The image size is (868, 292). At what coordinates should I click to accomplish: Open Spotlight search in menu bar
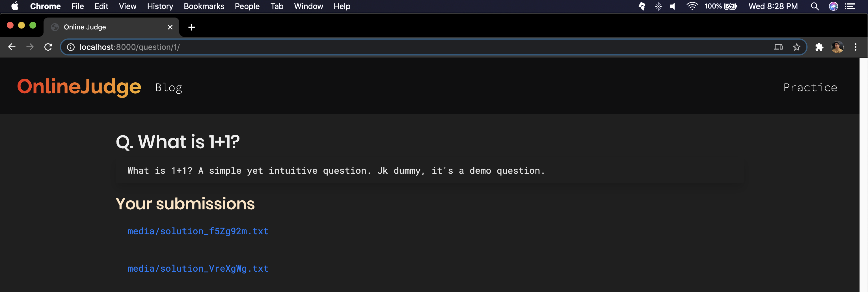click(815, 7)
